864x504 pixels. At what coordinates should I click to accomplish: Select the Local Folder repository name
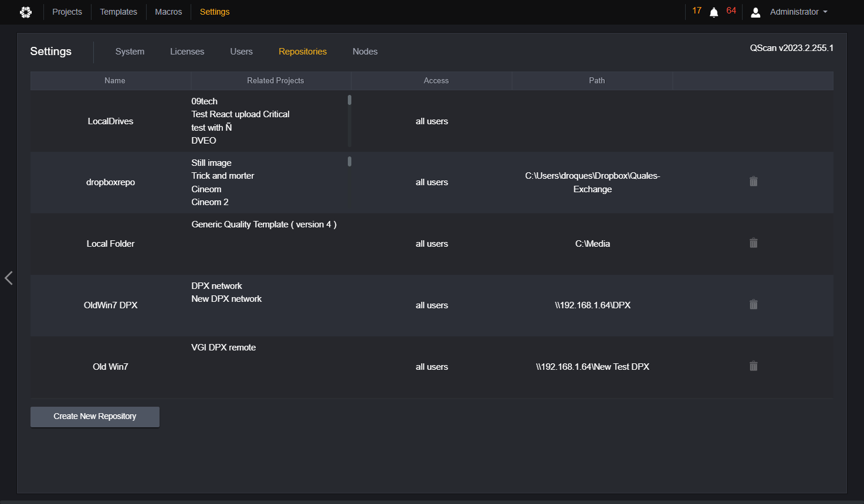[110, 244]
